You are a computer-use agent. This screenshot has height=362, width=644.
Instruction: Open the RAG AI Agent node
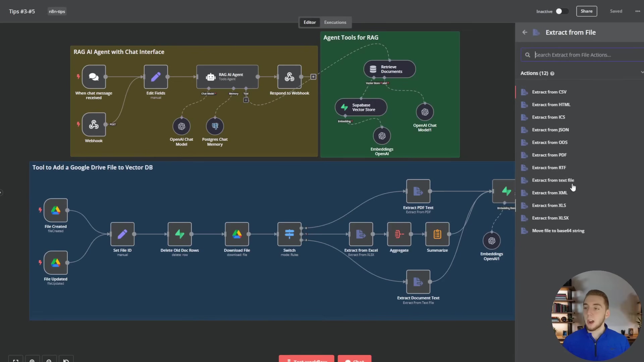(227, 77)
